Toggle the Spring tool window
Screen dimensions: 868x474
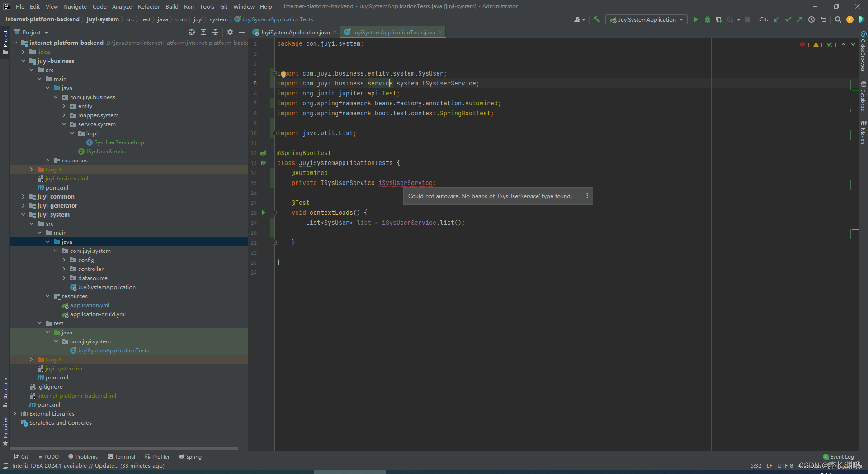190,456
